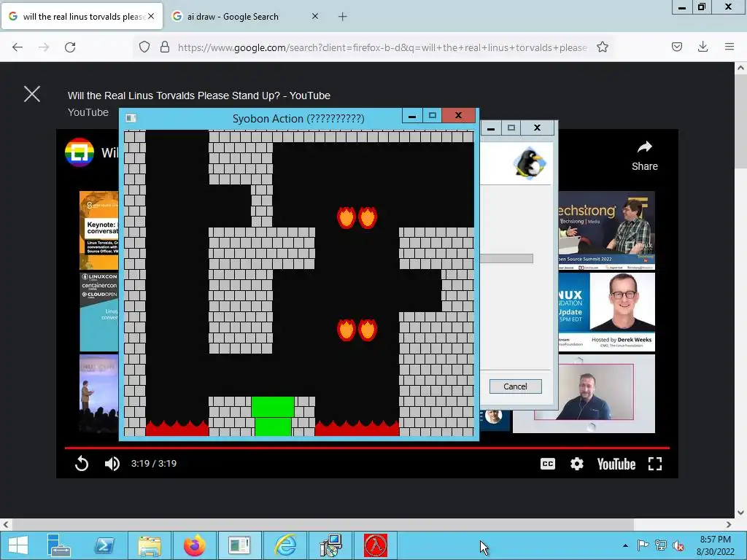Click the network tray icon
The height and width of the screenshot is (560, 747).
(x=661, y=545)
